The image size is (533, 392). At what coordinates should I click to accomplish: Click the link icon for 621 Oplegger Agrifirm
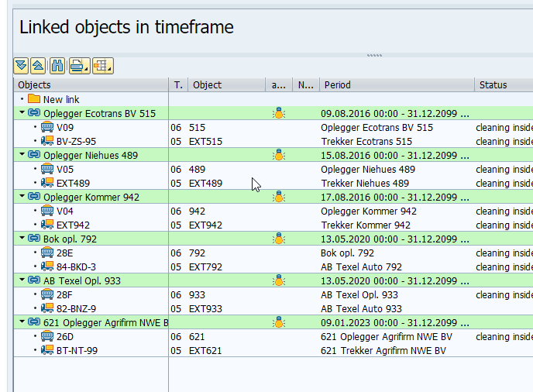pyautogui.click(x=34, y=322)
